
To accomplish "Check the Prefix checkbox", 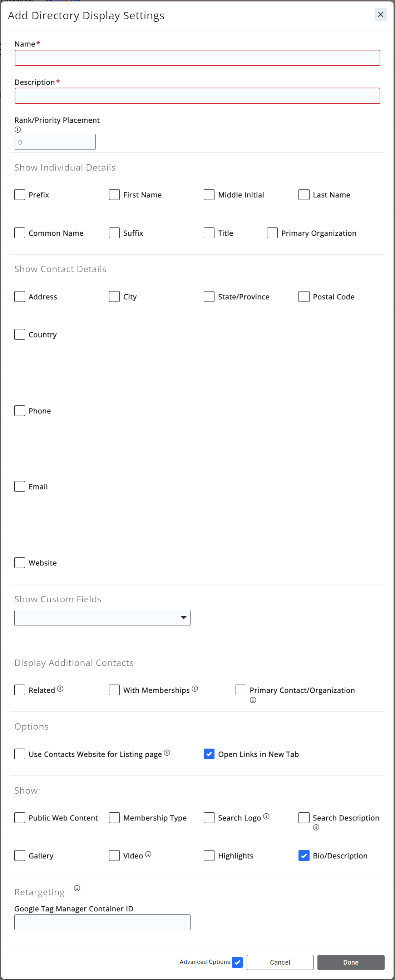I will pos(20,195).
